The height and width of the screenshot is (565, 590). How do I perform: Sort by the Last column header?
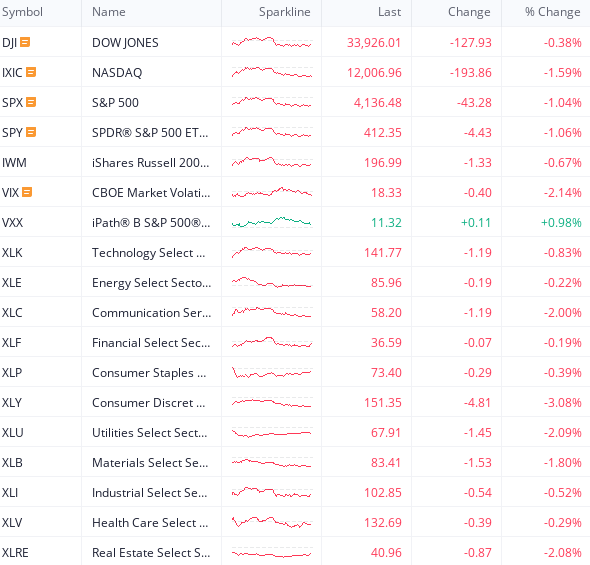tap(389, 12)
